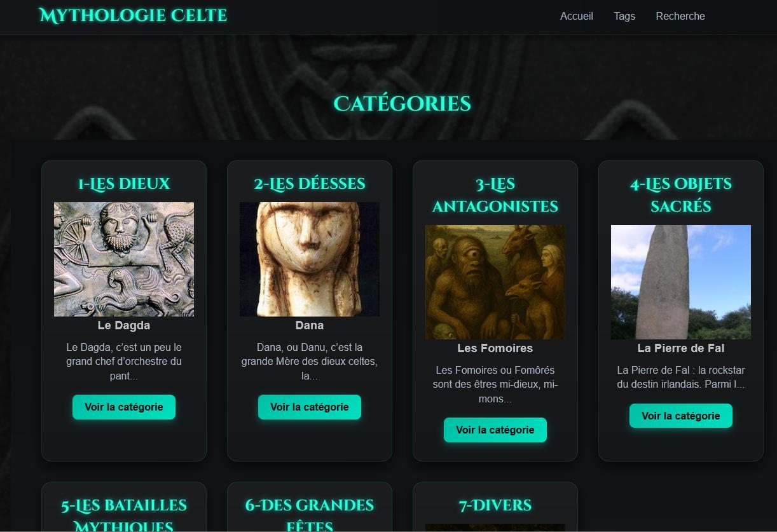Click the La Pierre de Fal title
777x532 pixels.
(681, 348)
